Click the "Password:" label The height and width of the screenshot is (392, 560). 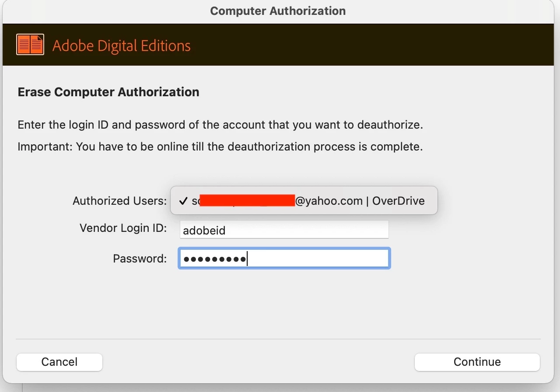tap(140, 259)
